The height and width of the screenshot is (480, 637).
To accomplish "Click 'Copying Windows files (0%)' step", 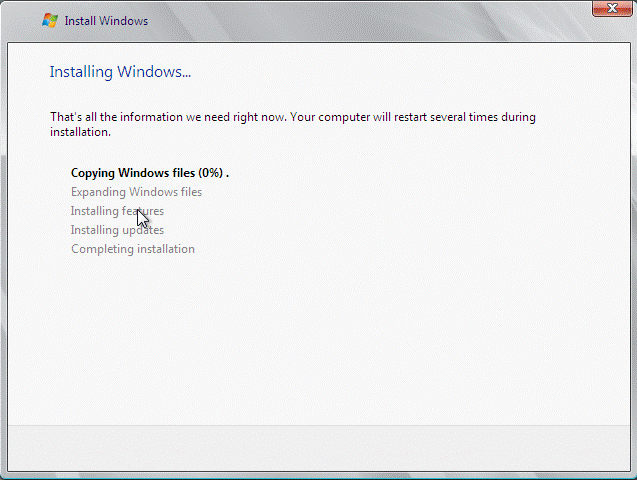I will tap(150, 173).
